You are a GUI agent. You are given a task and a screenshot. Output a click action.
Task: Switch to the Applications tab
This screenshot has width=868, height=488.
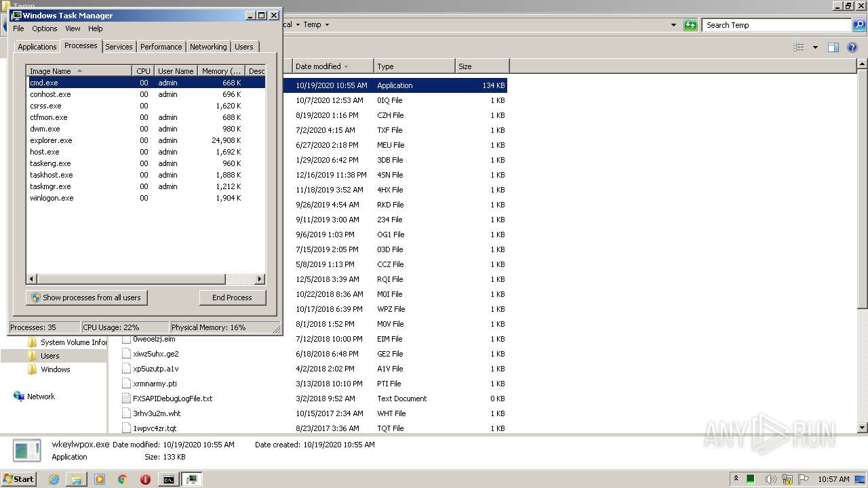[x=37, y=47]
